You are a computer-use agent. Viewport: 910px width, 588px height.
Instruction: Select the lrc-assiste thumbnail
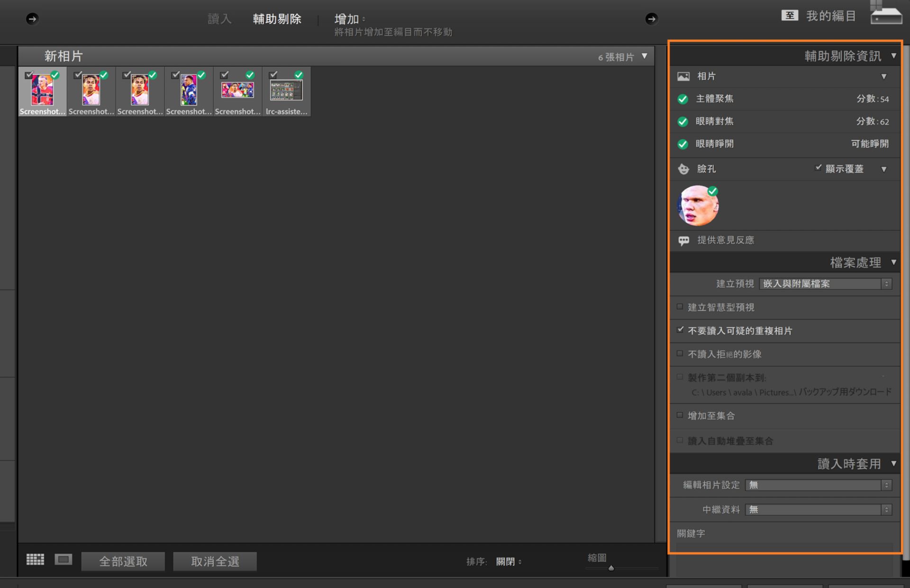(x=286, y=91)
